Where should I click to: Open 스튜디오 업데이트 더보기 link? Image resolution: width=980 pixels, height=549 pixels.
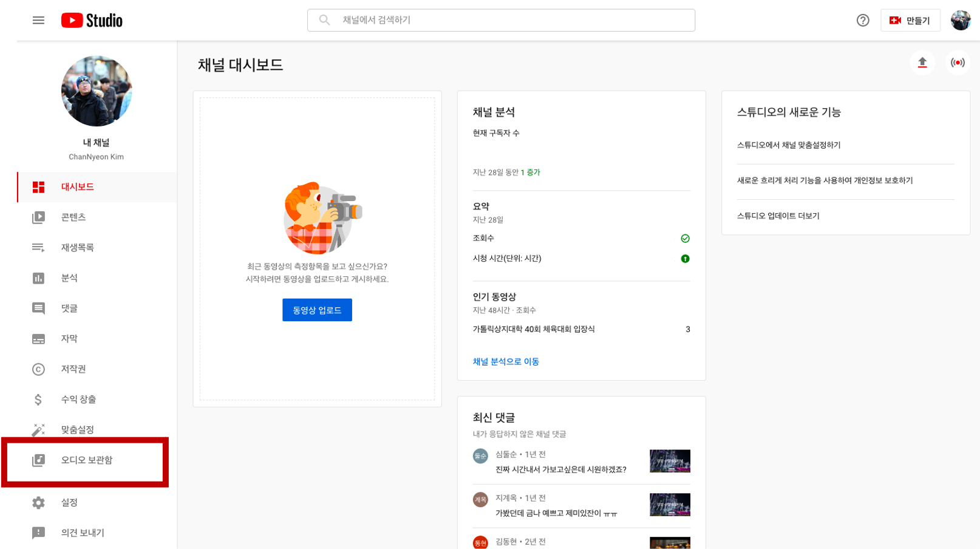tap(778, 216)
